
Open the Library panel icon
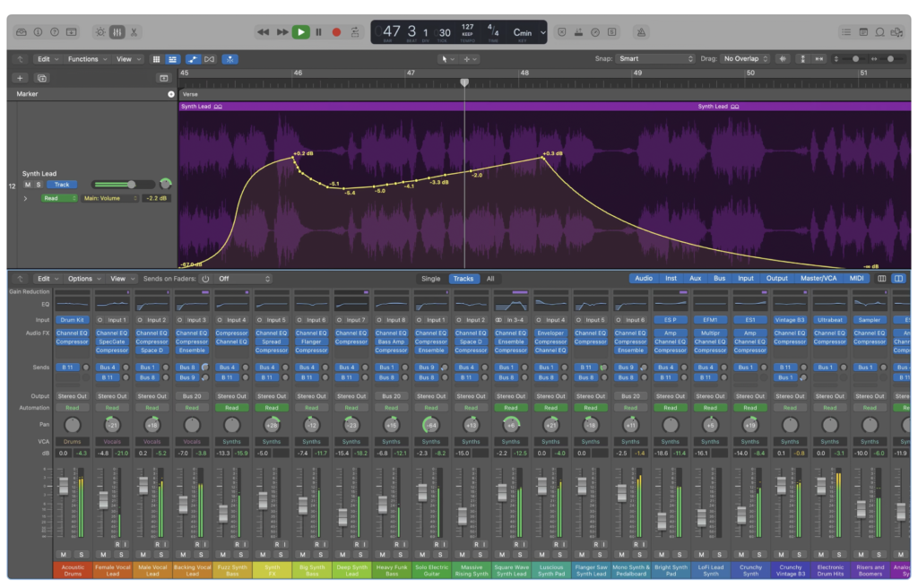coord(22,32)
